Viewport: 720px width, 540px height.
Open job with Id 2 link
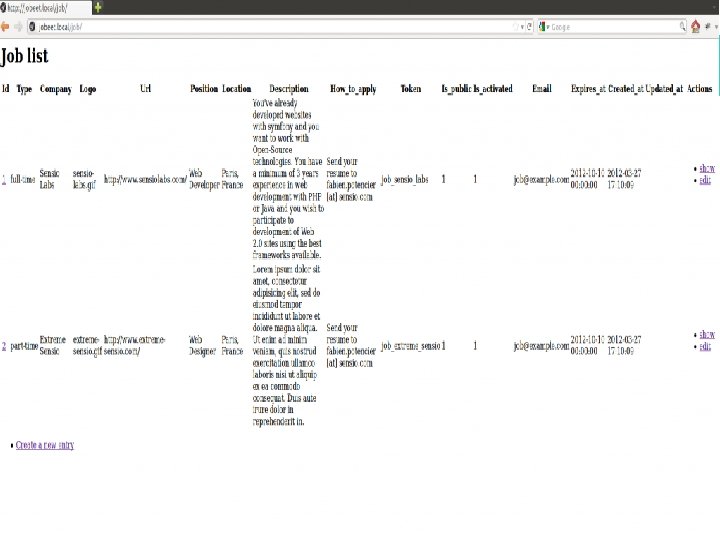click(4, 346)
